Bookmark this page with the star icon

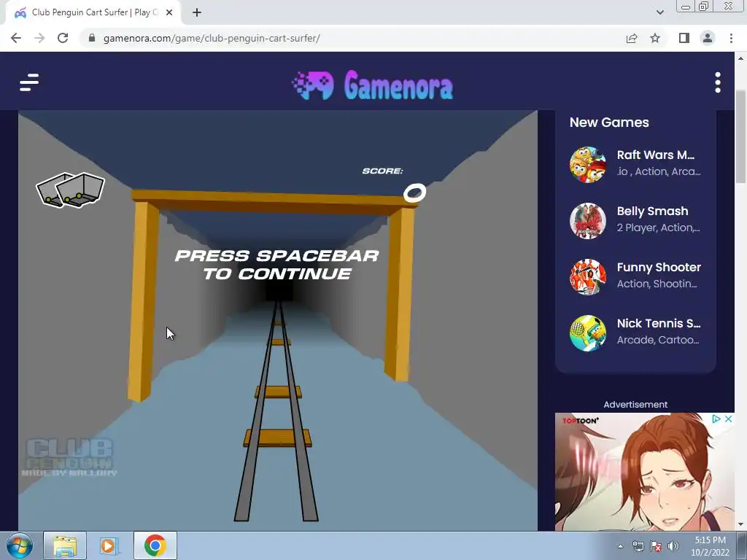[655, 38]
